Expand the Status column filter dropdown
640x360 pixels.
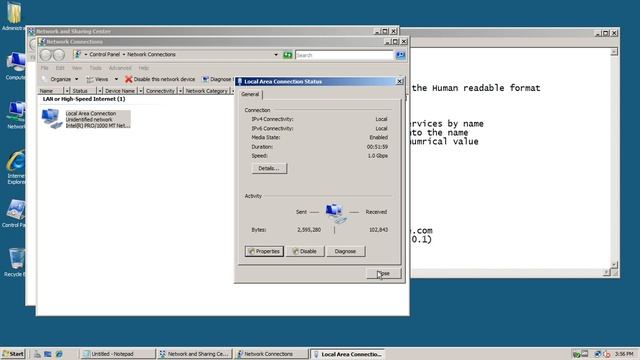tap(100, 91)
